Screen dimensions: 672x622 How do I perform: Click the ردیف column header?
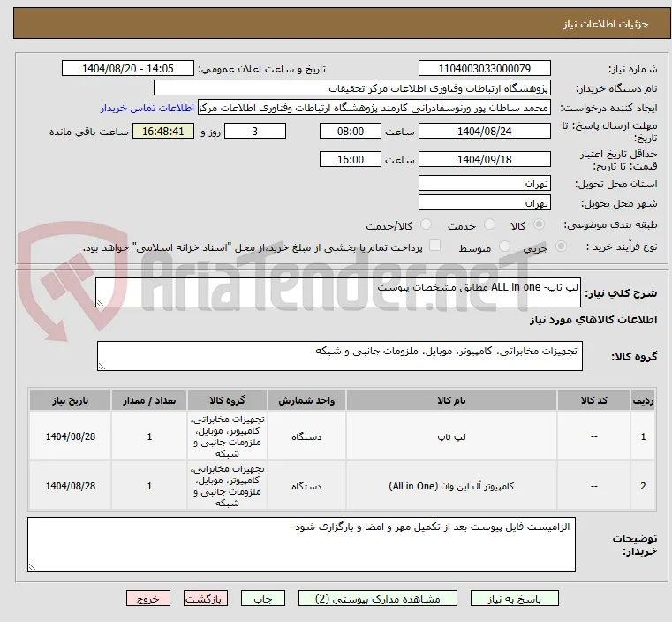click(x=643, y=400)
